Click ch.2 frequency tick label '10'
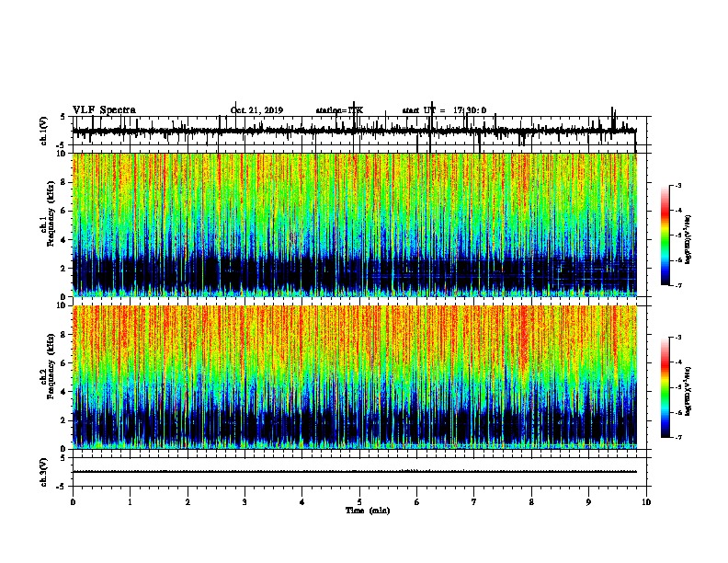728x563 pixels. 62,305
